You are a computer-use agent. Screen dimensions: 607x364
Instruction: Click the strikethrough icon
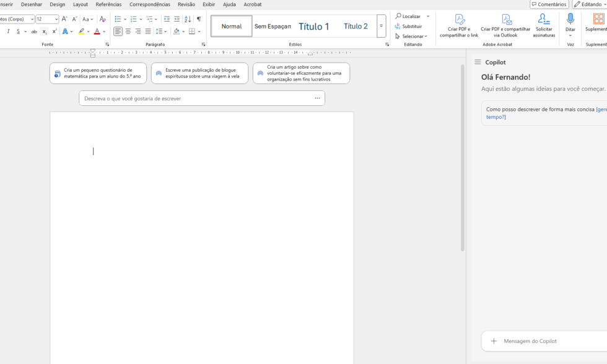pyautogui.click(x=33, y=31)
